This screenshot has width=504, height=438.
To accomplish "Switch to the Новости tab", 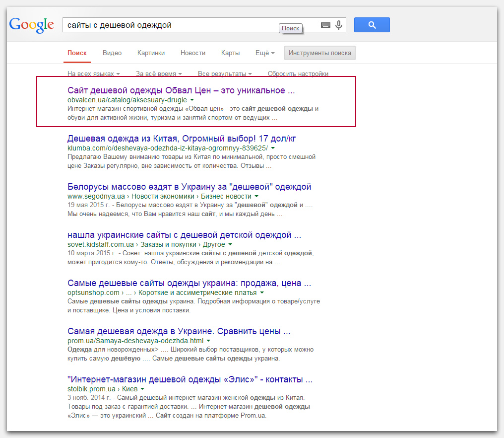I will click(193, 53).
